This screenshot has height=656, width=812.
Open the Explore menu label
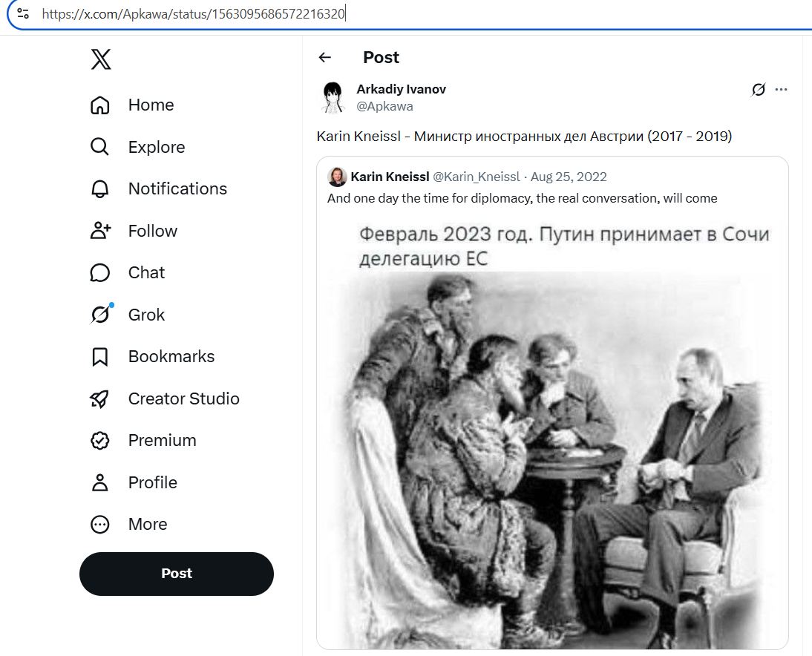(157, 147)
